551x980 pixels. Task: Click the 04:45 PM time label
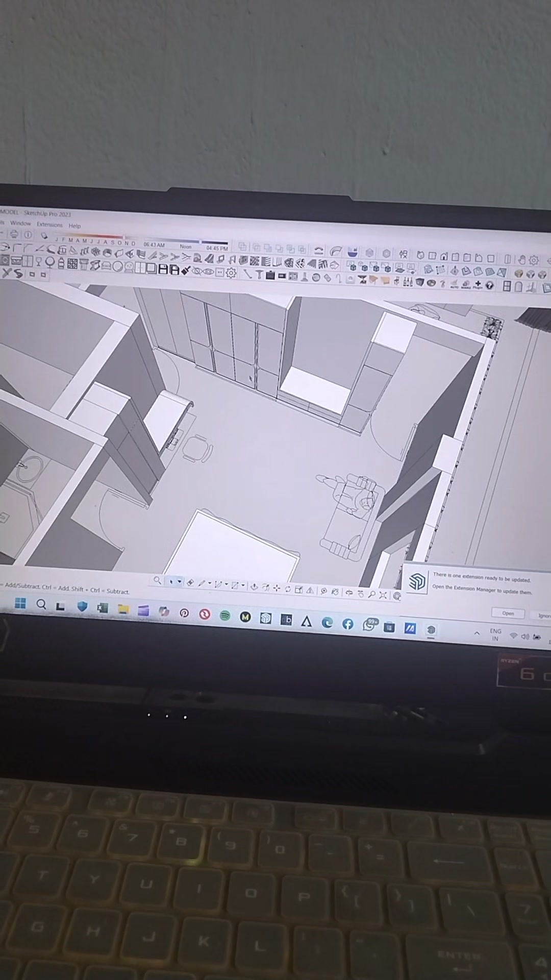[x=217, y=248]
